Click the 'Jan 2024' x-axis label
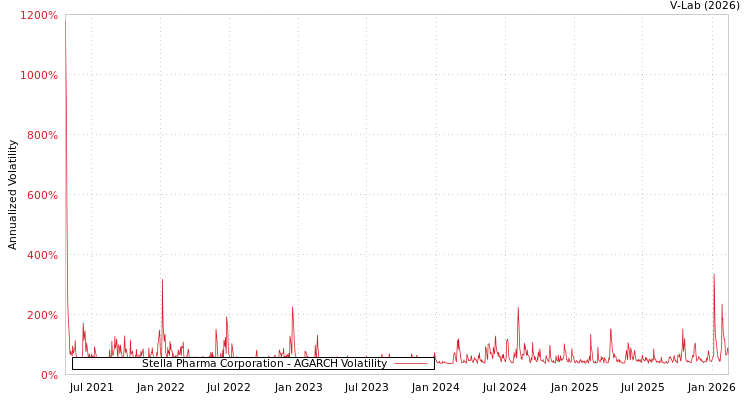 point(436,388)
